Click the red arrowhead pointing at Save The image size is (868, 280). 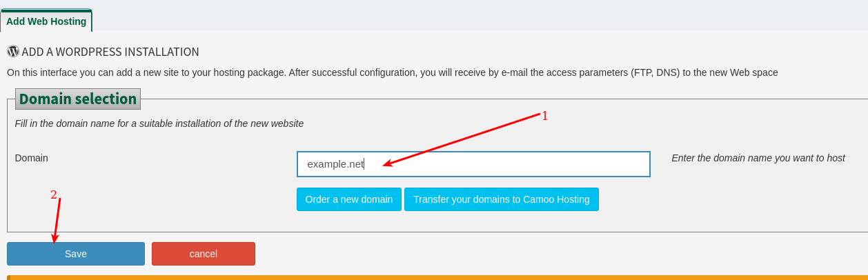pos(55,239)
